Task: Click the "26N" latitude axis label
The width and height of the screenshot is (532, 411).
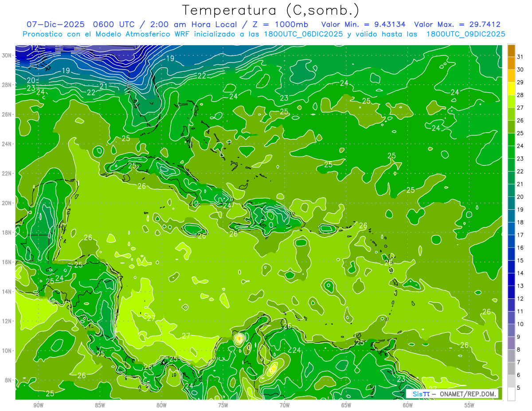Action: point(7,114)
